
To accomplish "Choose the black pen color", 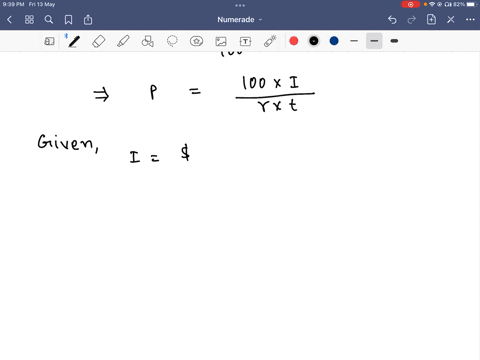I will (314, 41).
